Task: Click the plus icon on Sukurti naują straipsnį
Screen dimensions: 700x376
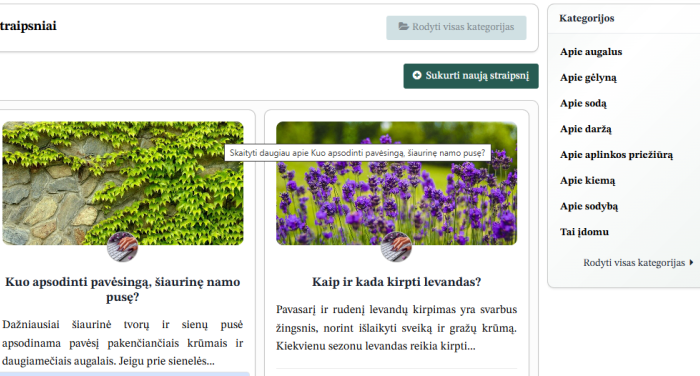Action: coord(417,75)
